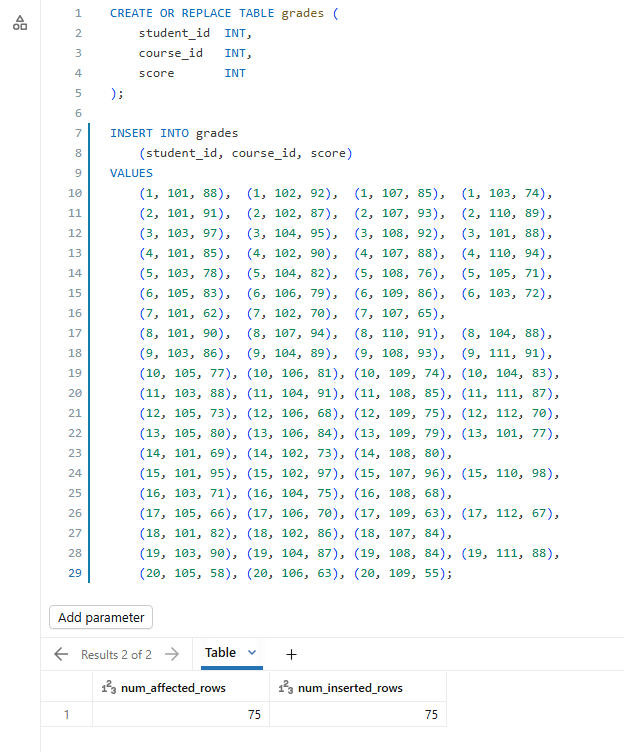The height and width of the screenshot is (752, 624).
Task: Go to next result with the right arrow
Action: pyautogui.click(x=172, y=654)
